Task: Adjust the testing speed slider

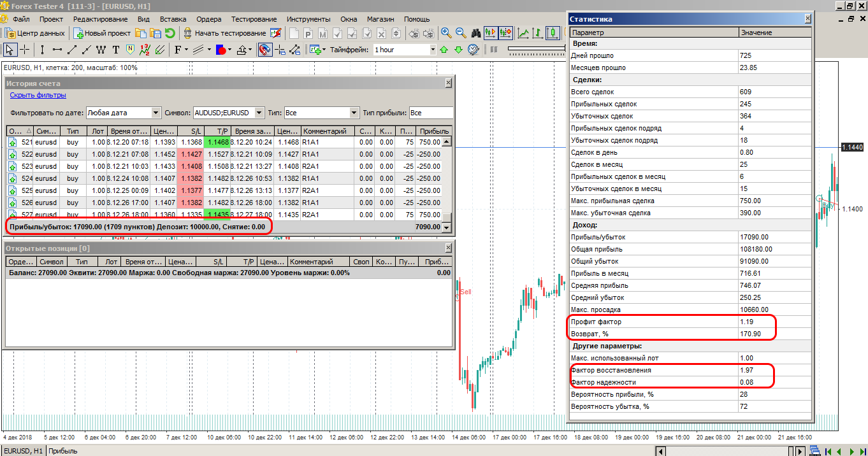Action: pos(535,48)
